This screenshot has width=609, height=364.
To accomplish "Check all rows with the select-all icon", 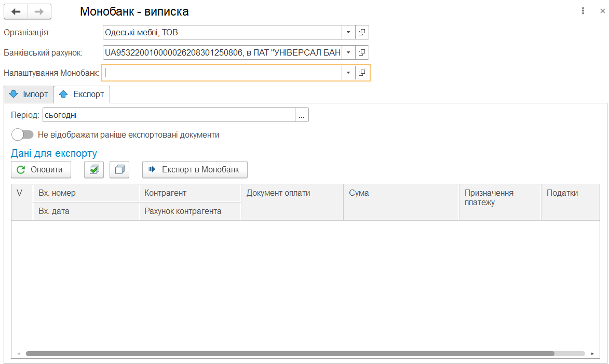I will [x=94, y=170].
